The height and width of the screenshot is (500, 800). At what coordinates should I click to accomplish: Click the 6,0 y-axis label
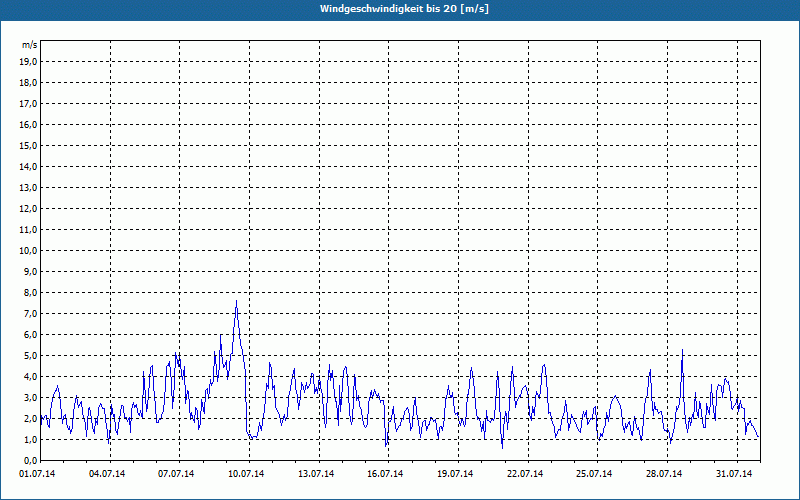pyautogui.click(x=30, y=335)
